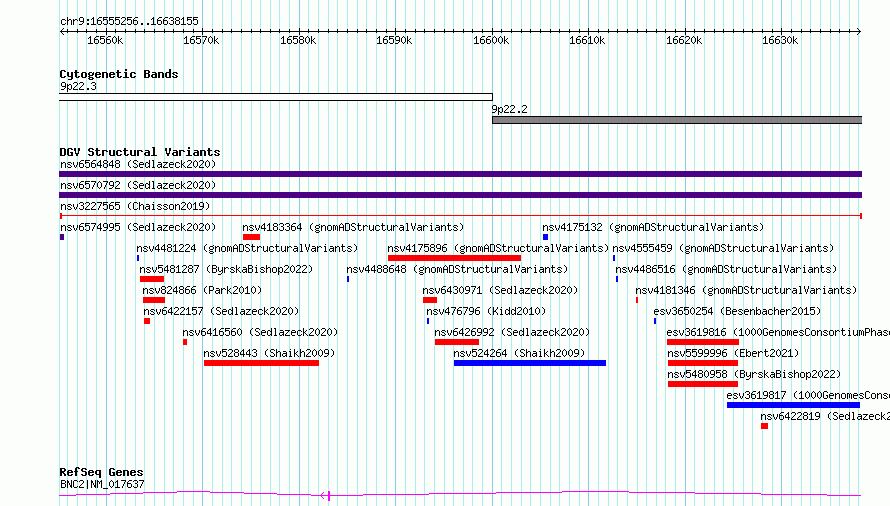Open variant nsv6422157 (Sedlazeck2020) label
This screenshot has width=890, height=506.
tap(221, 311)
